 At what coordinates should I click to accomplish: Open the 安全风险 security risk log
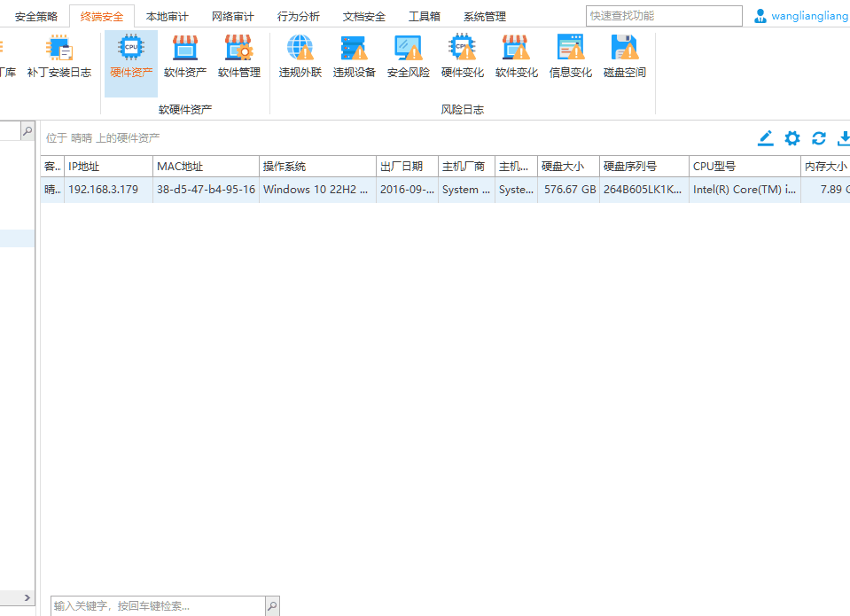point(409,57)
